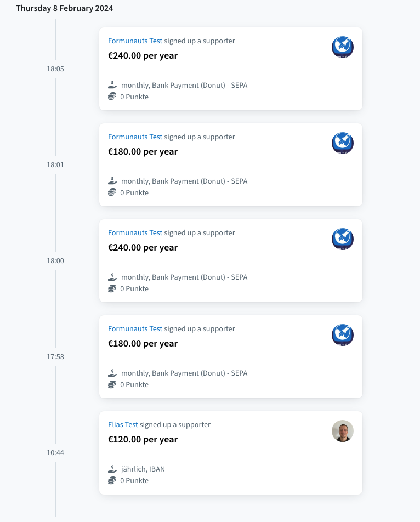Open Formunauts Test link in 17:58 entry

135,328
